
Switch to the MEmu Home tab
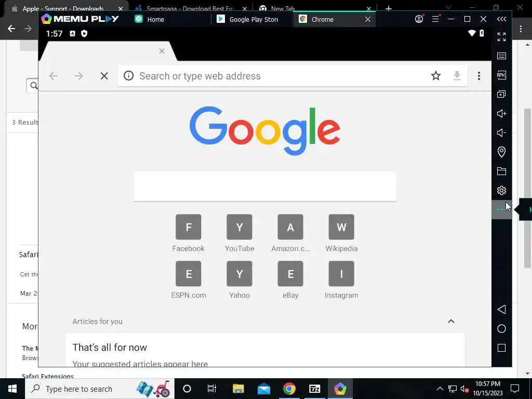click(150, 19)
